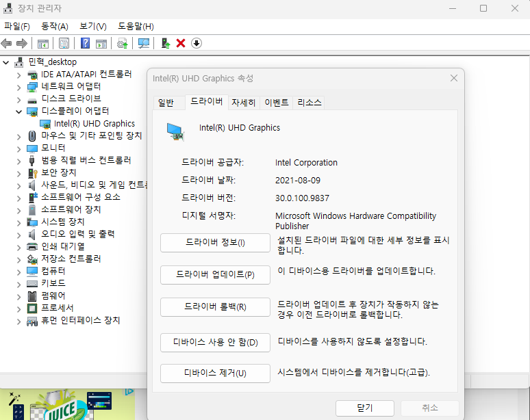This screenshot has height=420, width=530.
Task: Click the monitor category icon
Action: tap(32, 148)
